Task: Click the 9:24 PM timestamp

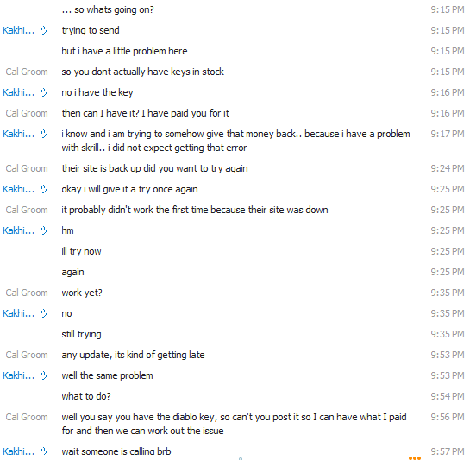Action: click(448, 168)
